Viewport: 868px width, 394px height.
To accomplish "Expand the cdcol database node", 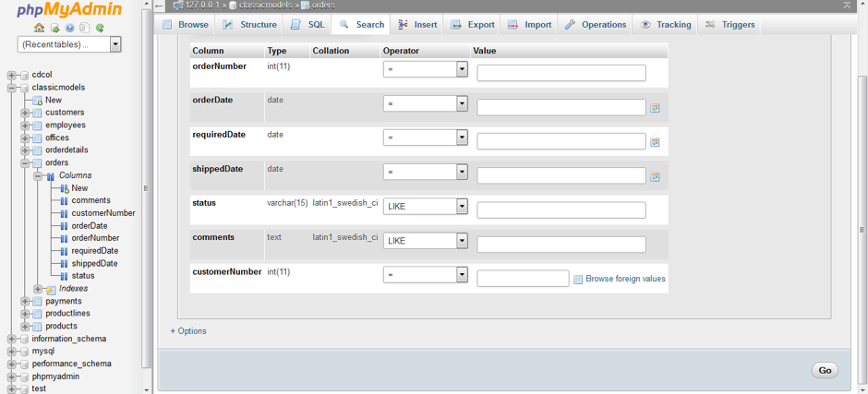I will click(11, 76).
